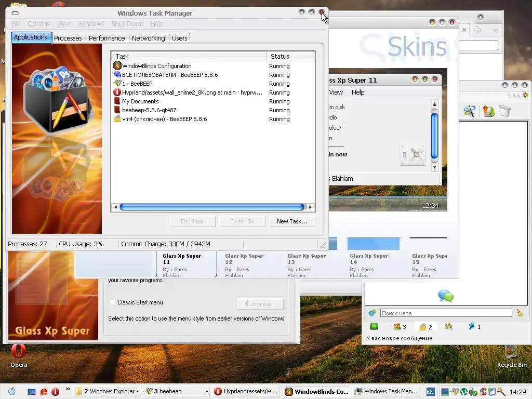This screenshot has height=399, width=532.
Task: Click the BeeBEEP chat search settings gear
Action: [373, 313]
